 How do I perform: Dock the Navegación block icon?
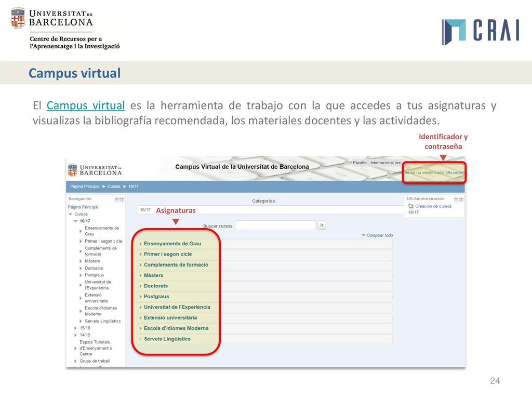coord(122,199)
